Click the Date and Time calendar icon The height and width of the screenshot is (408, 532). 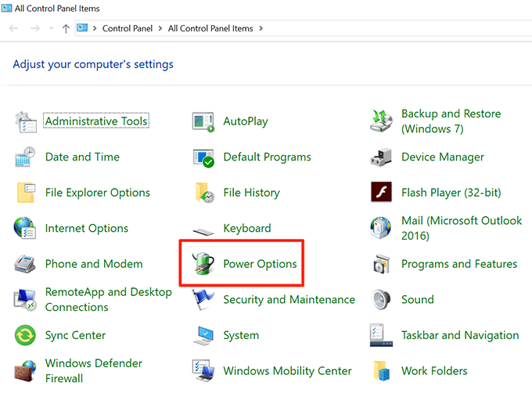26,157
